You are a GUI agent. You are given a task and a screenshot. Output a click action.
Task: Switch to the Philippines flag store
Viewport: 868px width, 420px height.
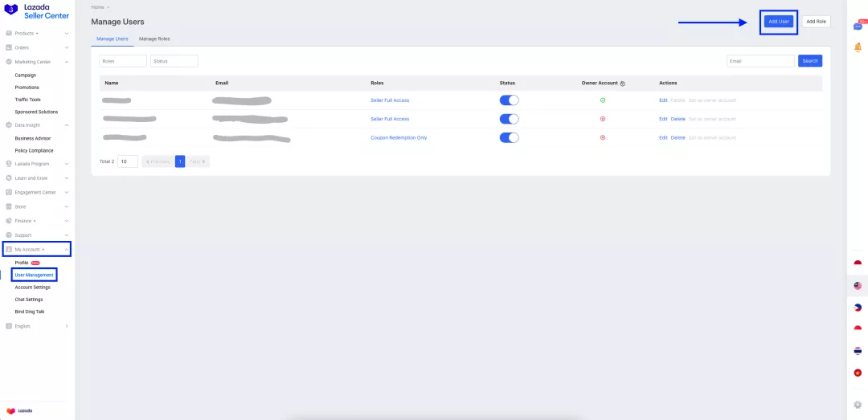point(858,308)
